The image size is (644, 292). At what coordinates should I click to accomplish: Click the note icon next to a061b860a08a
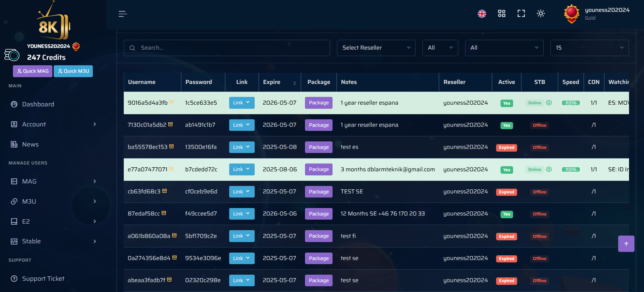pyautogui.click(x=174, y=236)
